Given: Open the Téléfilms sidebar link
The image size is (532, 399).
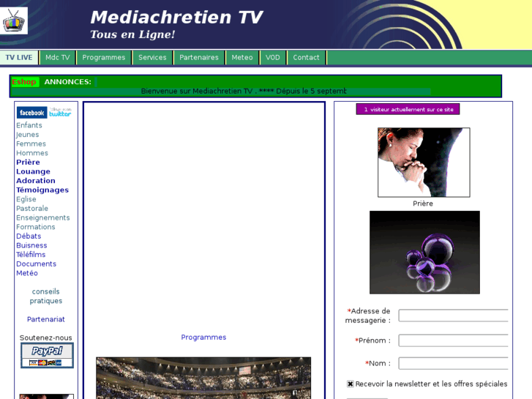Looking at the screenshot, I should (31, 254).
